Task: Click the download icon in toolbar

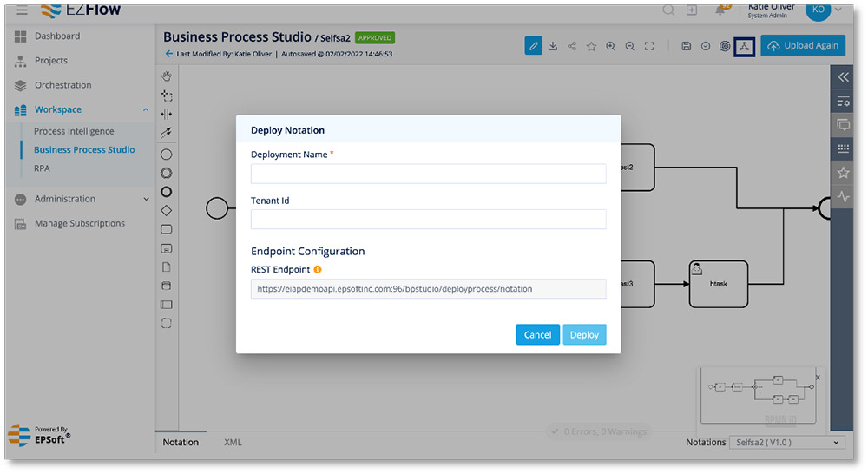Action: [552, 46]
